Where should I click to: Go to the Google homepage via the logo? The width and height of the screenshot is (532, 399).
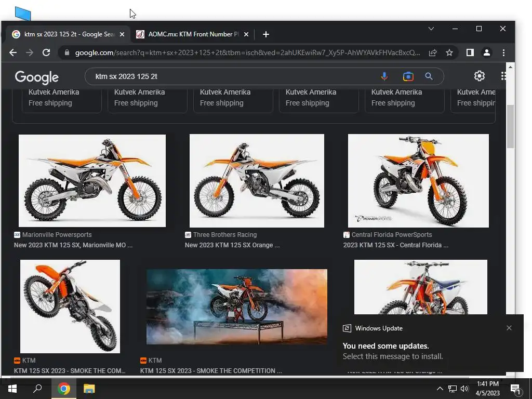37,77
